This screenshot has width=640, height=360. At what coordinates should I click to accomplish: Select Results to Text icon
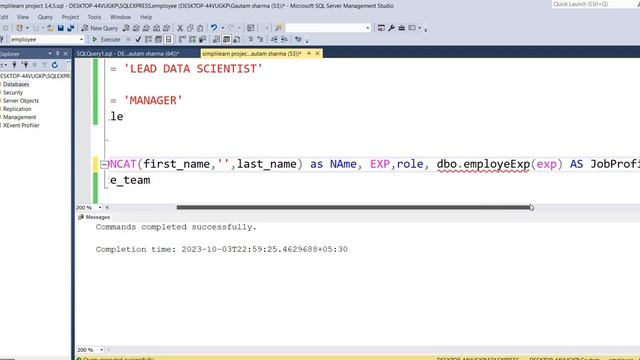[x=216, y=40]
